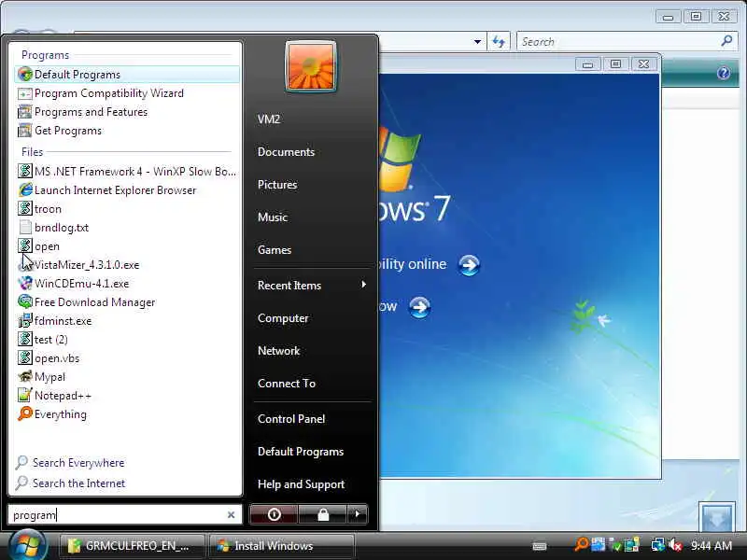This screenshot has width=747, height=560.
Task: Click the power button in Start menu
Action: 274,514
